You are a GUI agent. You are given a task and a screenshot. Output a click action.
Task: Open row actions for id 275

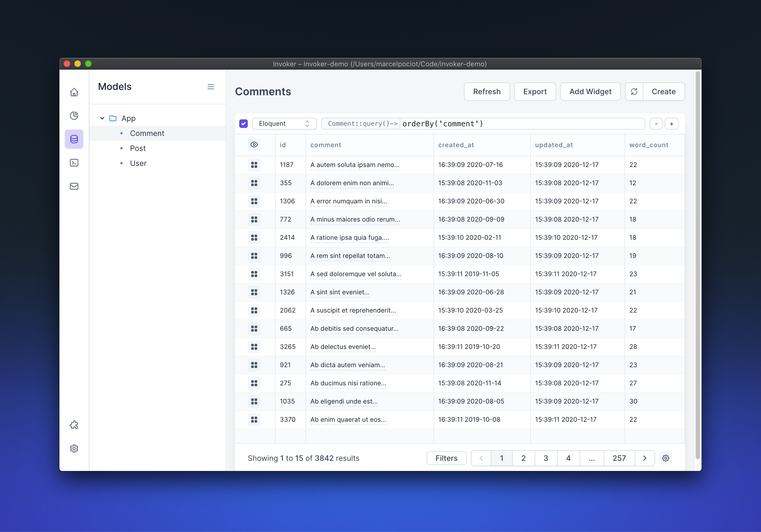[x=254, y=383]
